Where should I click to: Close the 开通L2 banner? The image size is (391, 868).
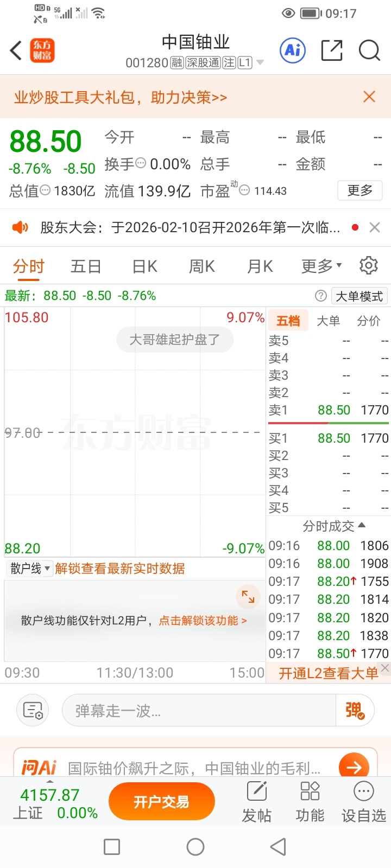pyautogui.click(x=385, y=668)
